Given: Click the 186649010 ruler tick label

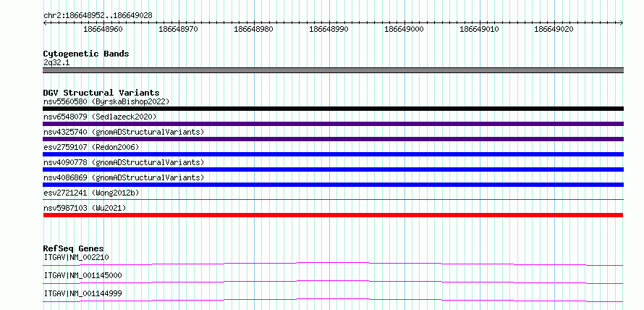Looking at the screenshot, I should click(x=479, y=29).
